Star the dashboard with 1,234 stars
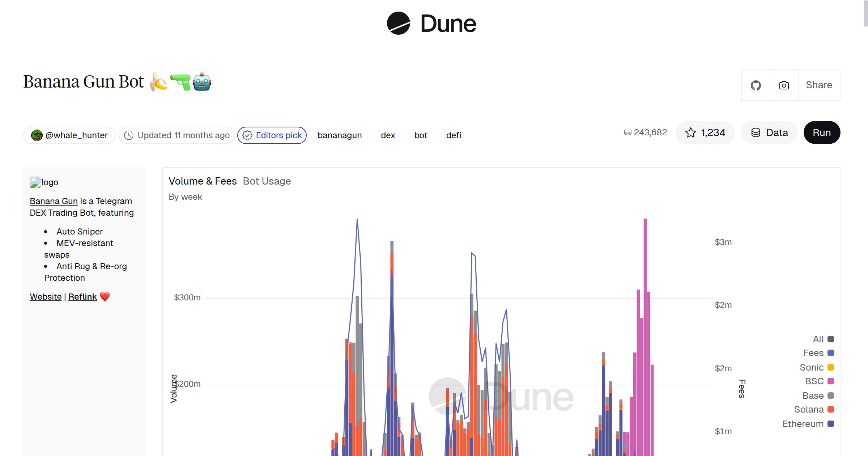868x456 pixels. pos(705,133)
